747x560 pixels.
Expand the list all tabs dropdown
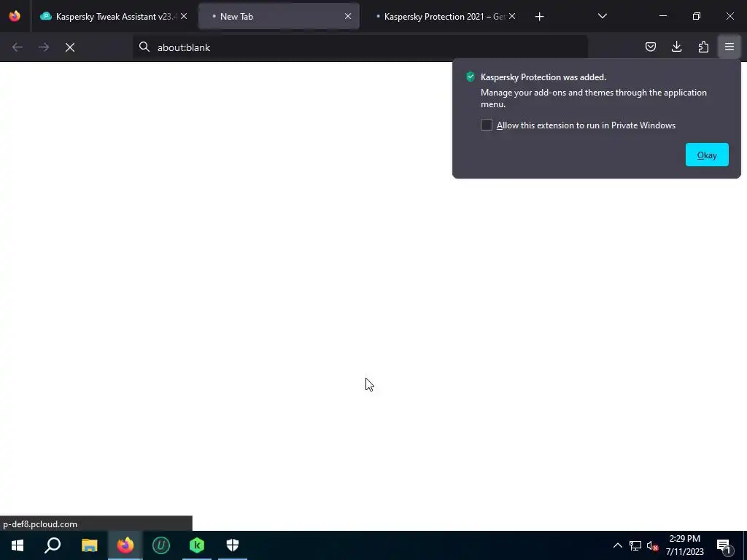(x=602, y=16)
